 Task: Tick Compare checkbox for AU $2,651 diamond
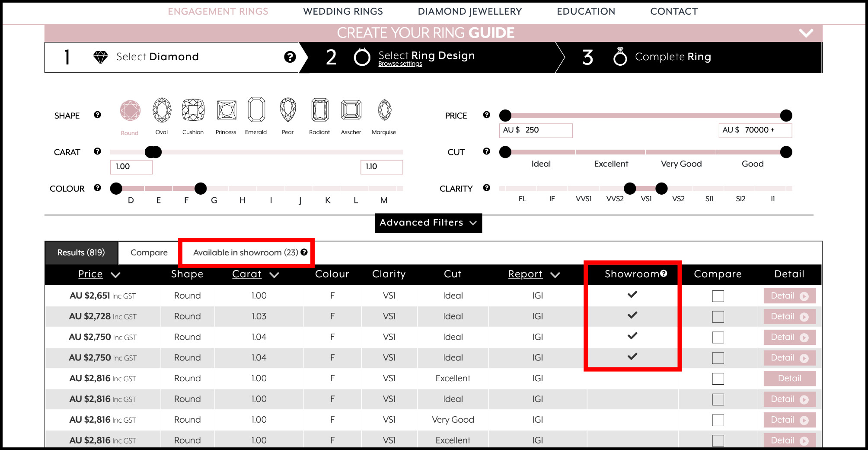pos(718,296)
